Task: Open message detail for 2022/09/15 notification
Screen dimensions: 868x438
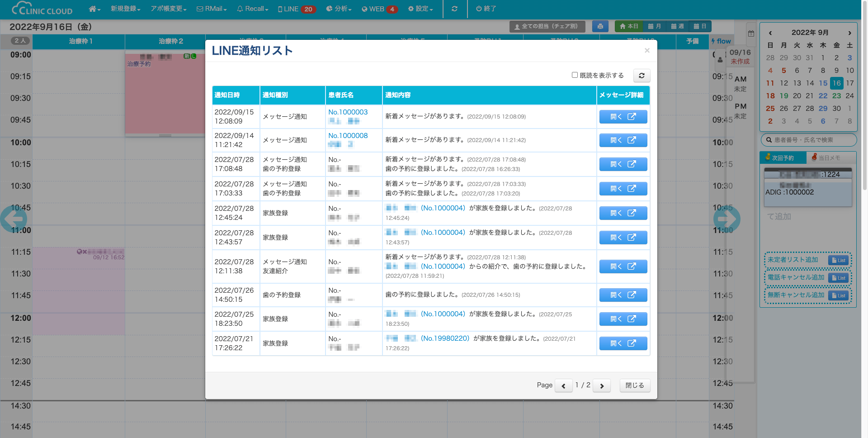Action: point(623,117)
